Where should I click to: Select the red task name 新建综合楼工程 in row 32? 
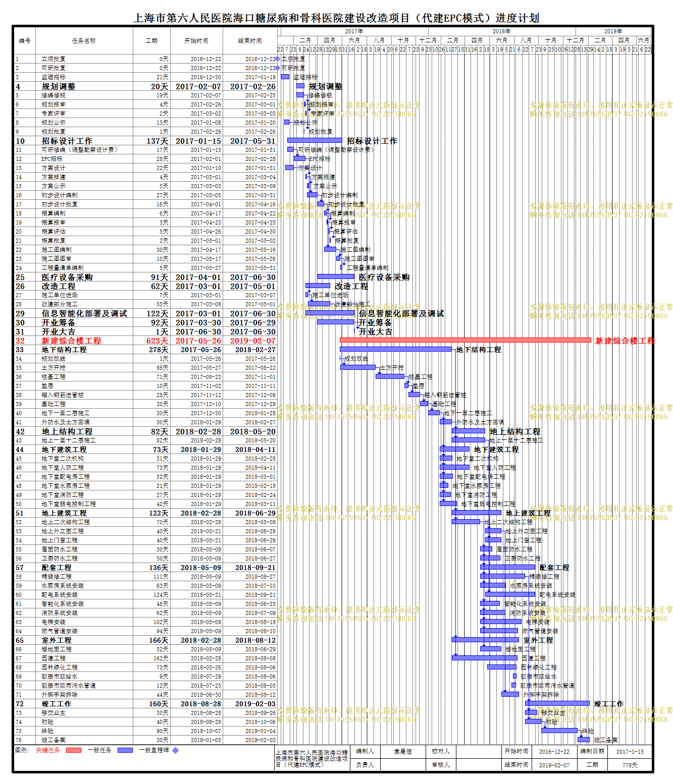coord(71,341)
